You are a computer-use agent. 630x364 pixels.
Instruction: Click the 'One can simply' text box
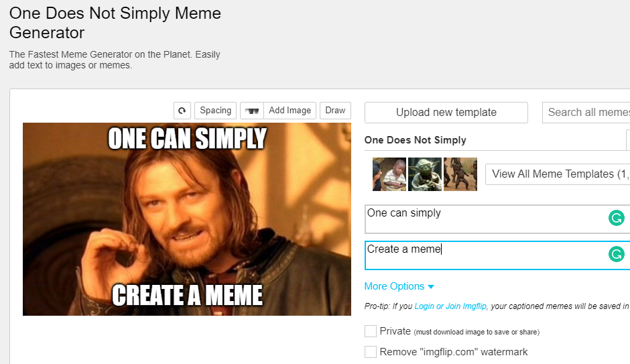tap(497, 219)
